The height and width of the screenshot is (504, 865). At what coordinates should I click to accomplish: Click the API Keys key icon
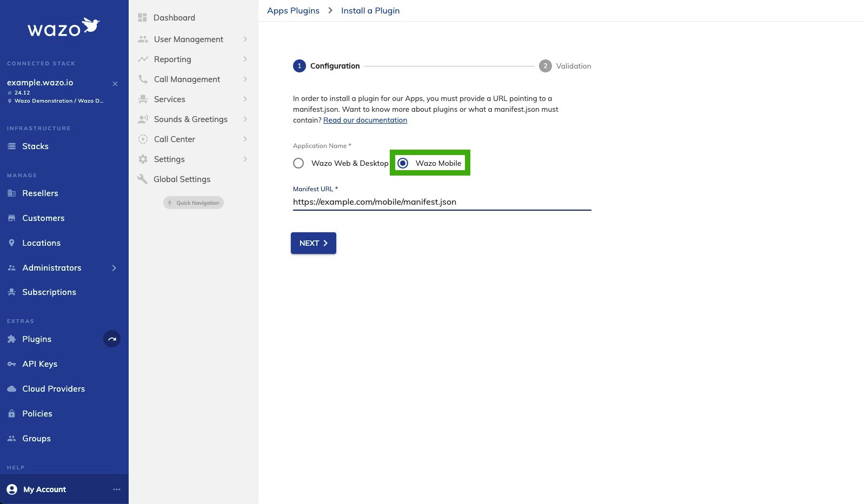tap(11, 364)
